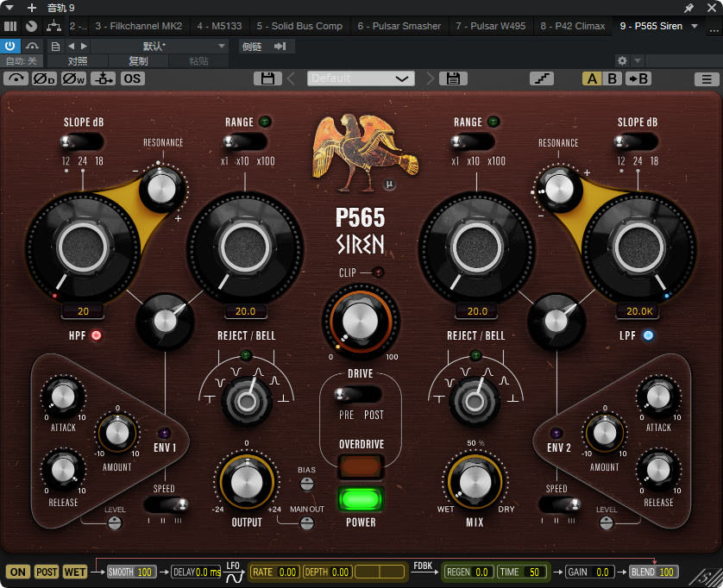Click the BLEND 100 value field
723x588 pixels.
click(654, 572)
